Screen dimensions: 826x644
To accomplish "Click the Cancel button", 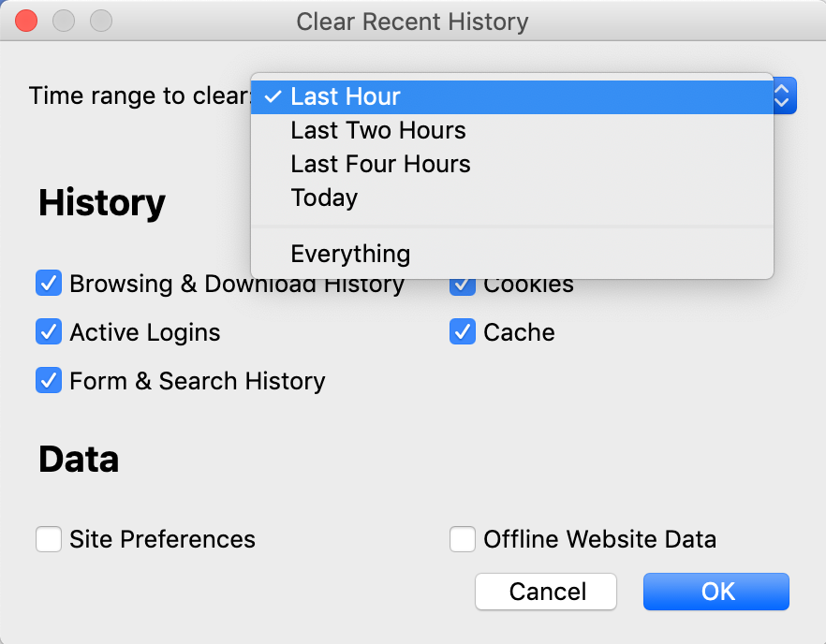I will pyautogui.click(x=546, y=592).
